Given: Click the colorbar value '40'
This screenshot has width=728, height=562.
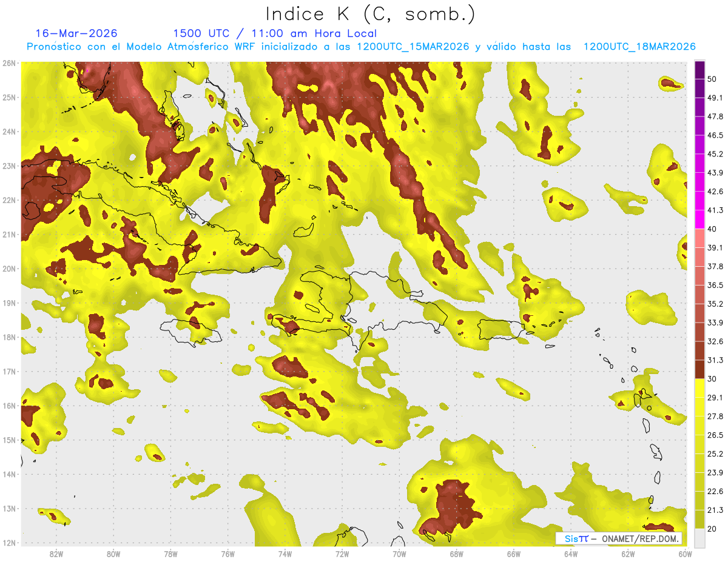Looking at the screenshot, I should (x=713, y=229).
